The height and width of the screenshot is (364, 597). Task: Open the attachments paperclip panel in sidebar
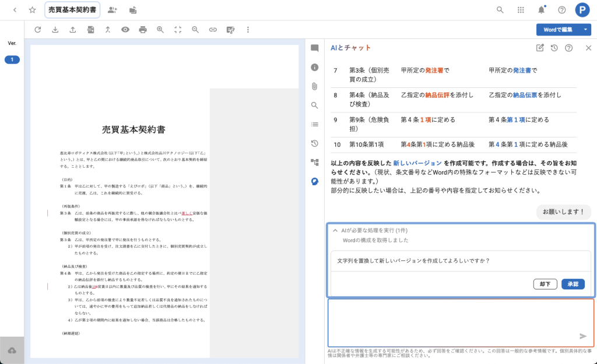coord(315,86)
